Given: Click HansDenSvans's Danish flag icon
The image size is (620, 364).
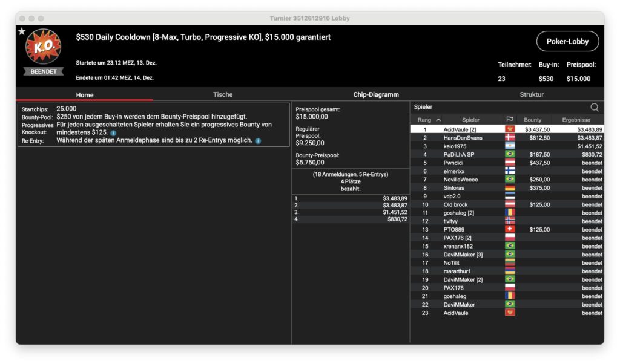Looking at the screenshot, I should pyautogui.click(x=509, y=138).
